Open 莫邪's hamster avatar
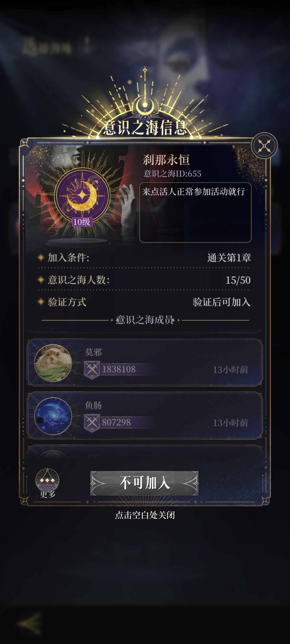 coord(53,362)
